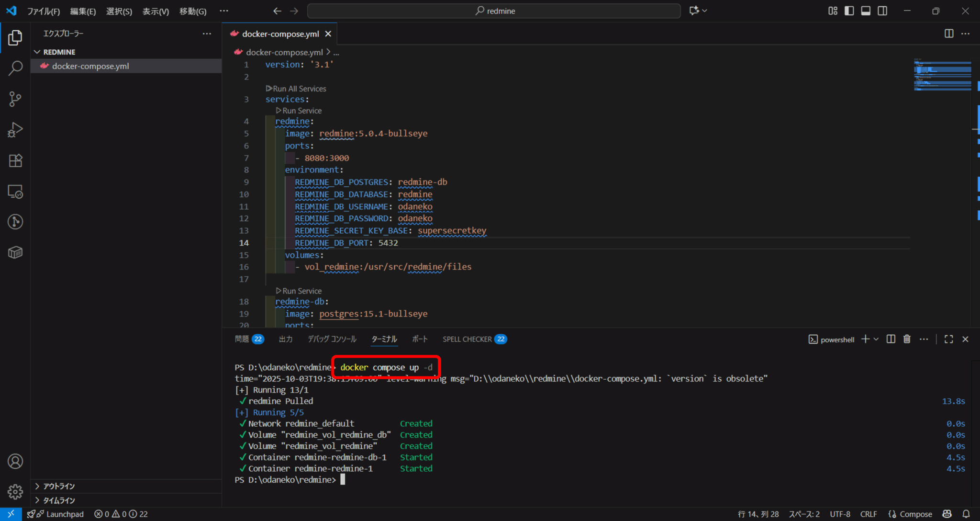
Task: Collapse the REDMINE folder in Explorer
Action: click(x=37, y=52)
